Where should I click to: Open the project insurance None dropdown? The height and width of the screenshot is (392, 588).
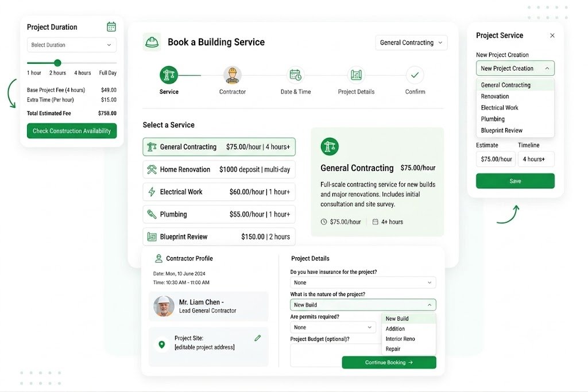point(363,282)
